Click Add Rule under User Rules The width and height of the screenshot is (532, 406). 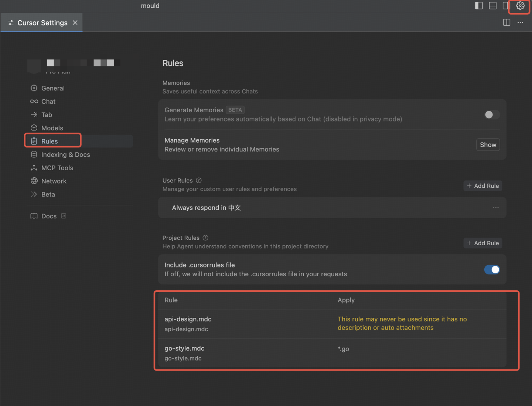tap(483, 186)
